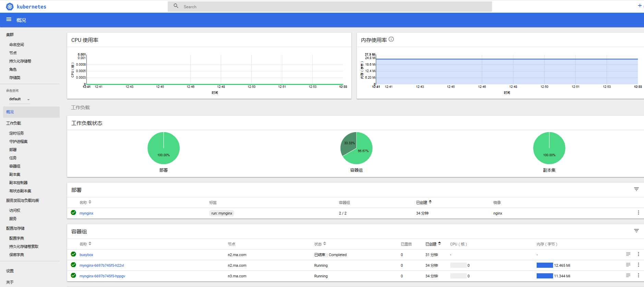Click the search magnifier icon
This screenshot has height=287, width=644.
tap(176, 6)
